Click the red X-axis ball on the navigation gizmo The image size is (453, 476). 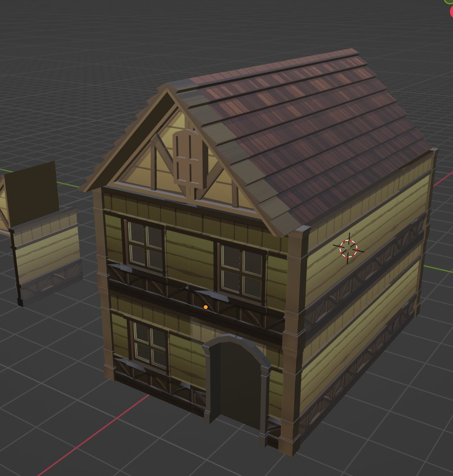[x=452, y=11]
